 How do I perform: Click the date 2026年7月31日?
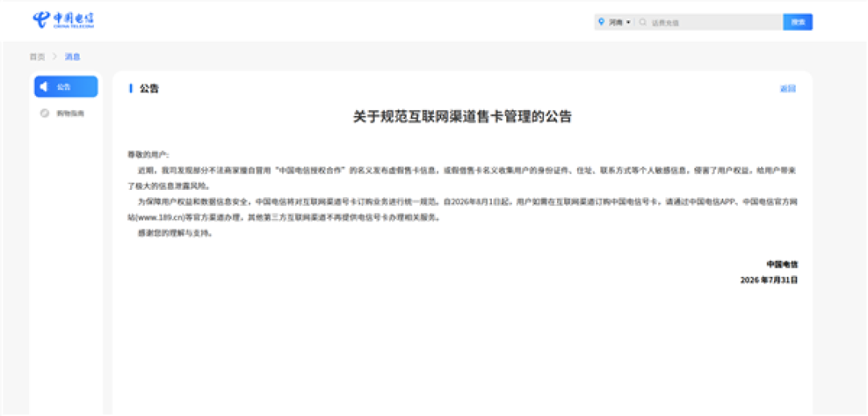click(769, 280)
